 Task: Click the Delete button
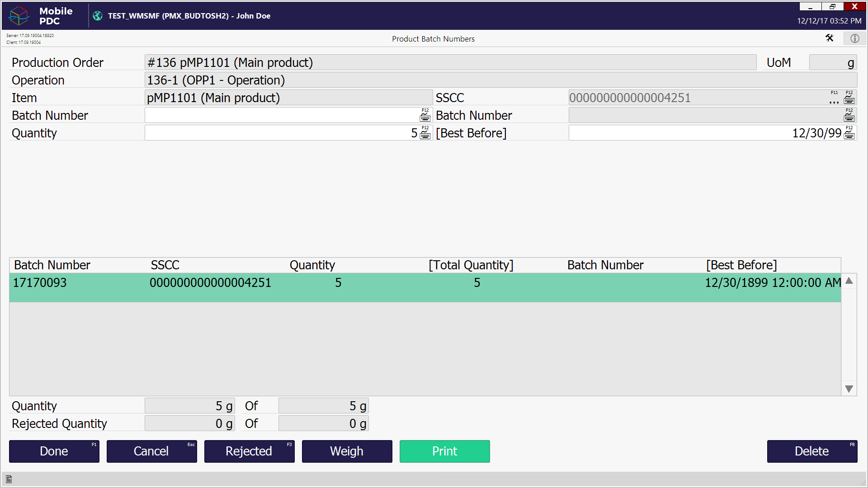(x=811, y=451)
